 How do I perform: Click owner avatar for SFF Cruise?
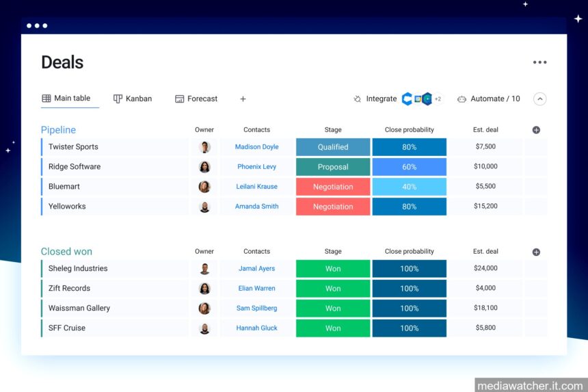coord(204,328)
